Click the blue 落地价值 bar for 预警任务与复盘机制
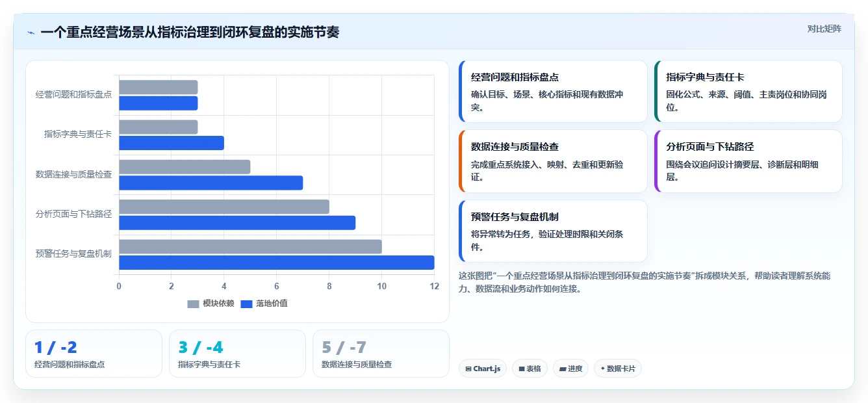Screen dimensions: 868x403 277,263
